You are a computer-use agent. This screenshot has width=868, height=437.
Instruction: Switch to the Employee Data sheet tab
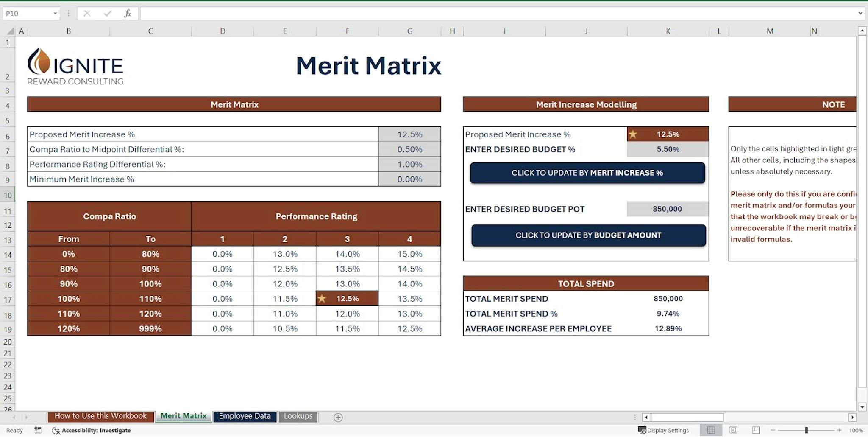(x=245, y=416)
